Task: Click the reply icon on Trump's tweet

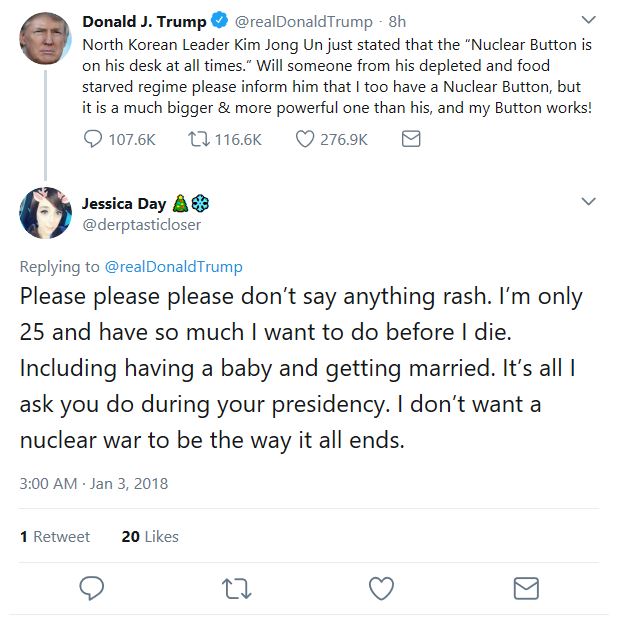Action: click(94, 140)
